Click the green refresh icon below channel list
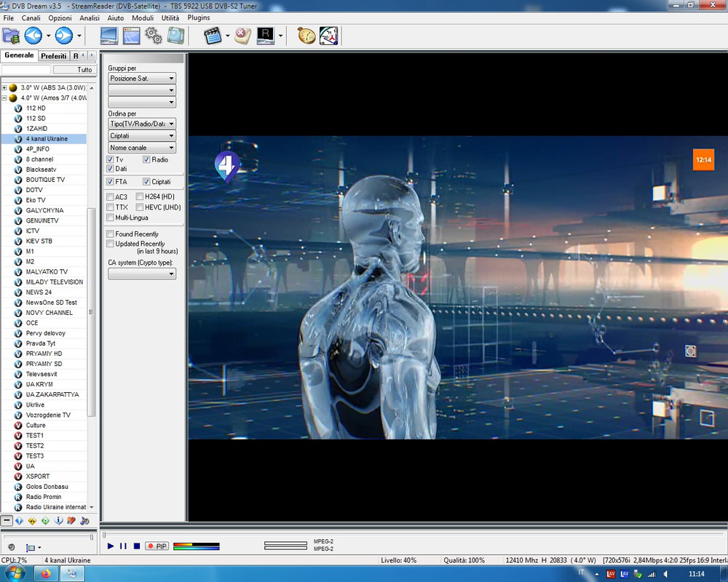The image size is (728, 582). coord(45,521)
